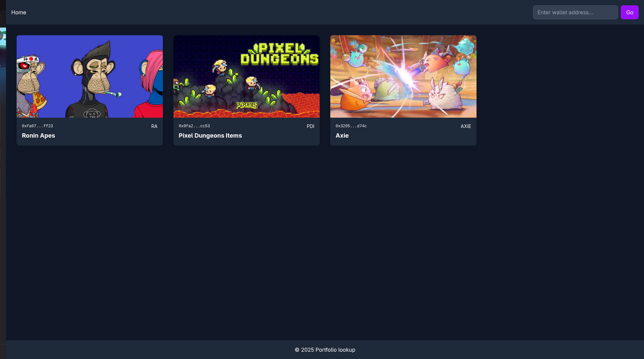Click contract address 0xfa07...ff23

[37, 126]
